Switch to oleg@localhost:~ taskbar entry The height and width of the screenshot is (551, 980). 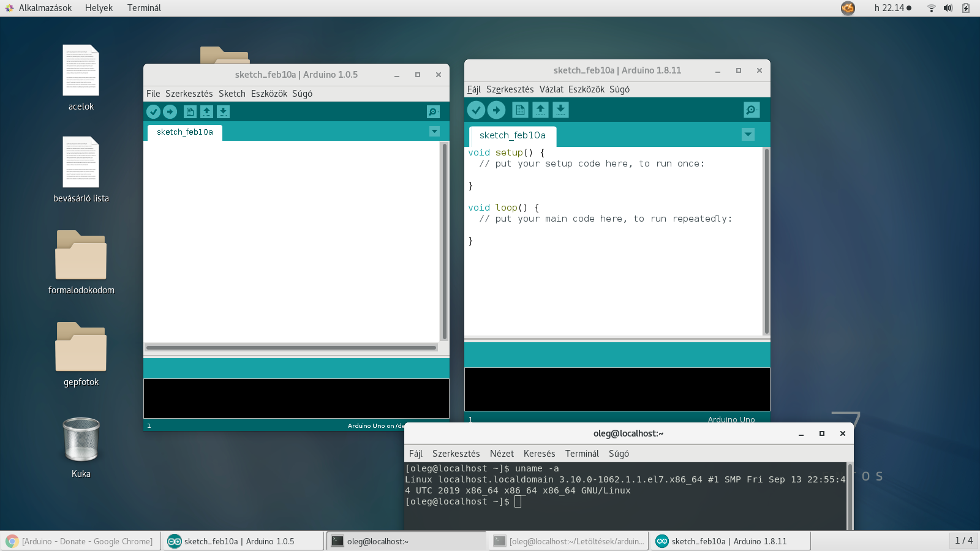point(407,541)
